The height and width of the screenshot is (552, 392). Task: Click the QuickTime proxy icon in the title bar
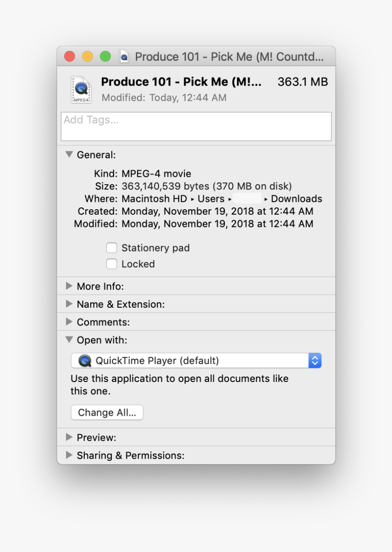coord(124,56)
